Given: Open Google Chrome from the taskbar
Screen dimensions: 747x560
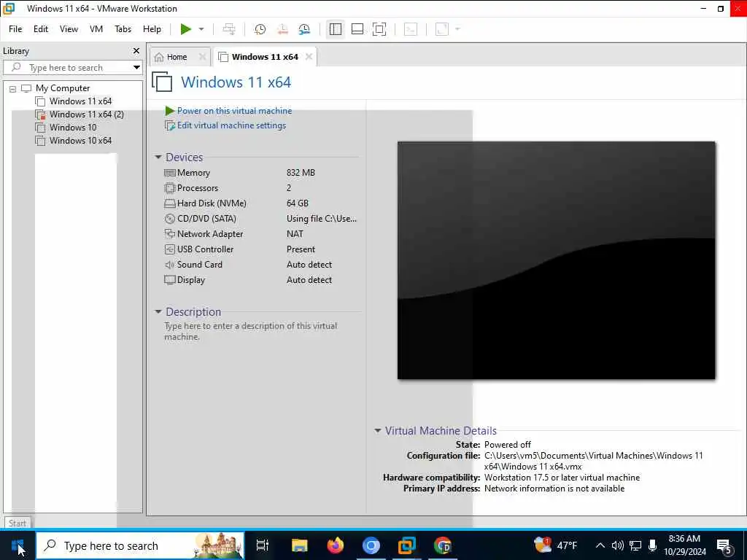Looking at the screenshot, I should pos(443,545).
